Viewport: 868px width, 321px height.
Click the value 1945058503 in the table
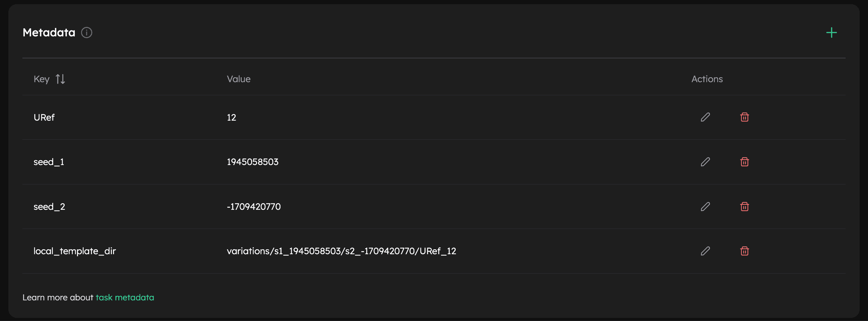tap(252, 162)
